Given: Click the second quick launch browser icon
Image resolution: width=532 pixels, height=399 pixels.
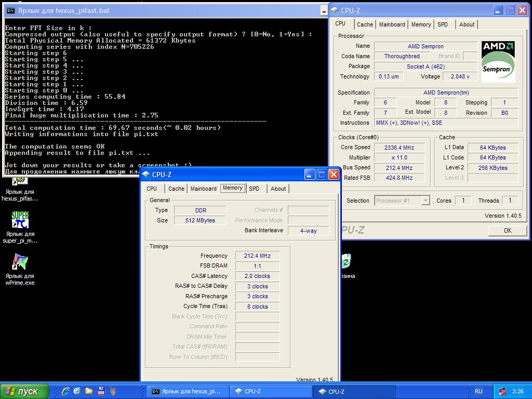Looking at the screenshot, I should pyautogui.click(x=77, y=391).
